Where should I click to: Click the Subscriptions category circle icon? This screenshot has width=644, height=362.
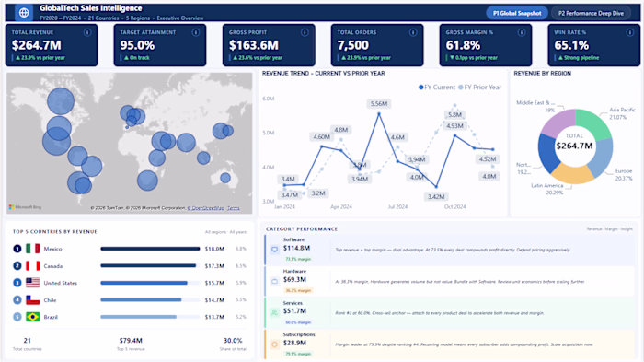[274, 344]
